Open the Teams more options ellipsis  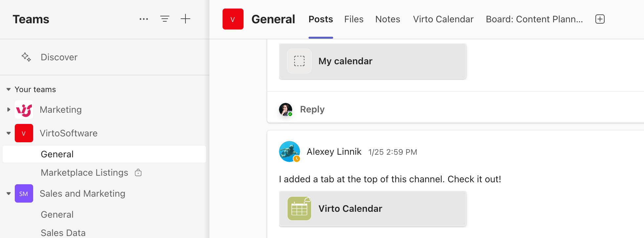(x=144, y=19)
